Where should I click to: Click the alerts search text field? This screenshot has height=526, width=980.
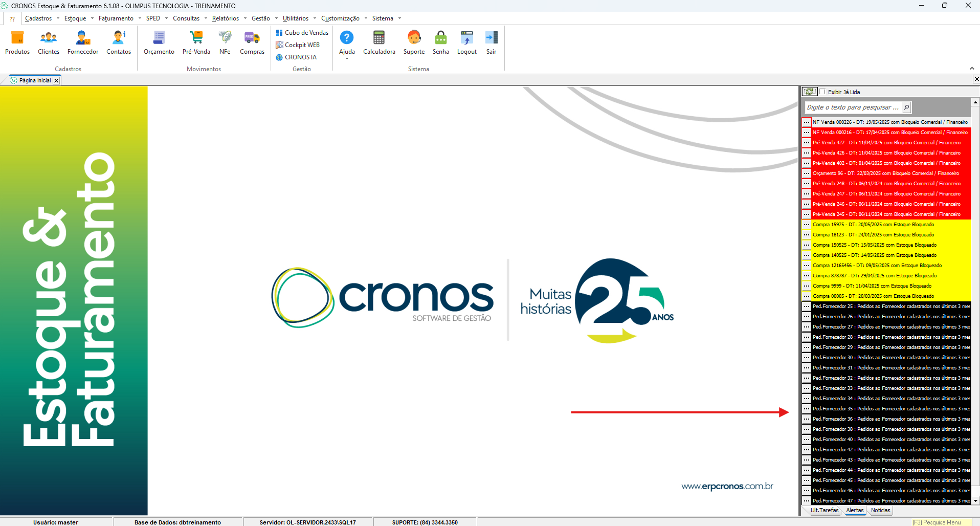(x=853, y=107)
